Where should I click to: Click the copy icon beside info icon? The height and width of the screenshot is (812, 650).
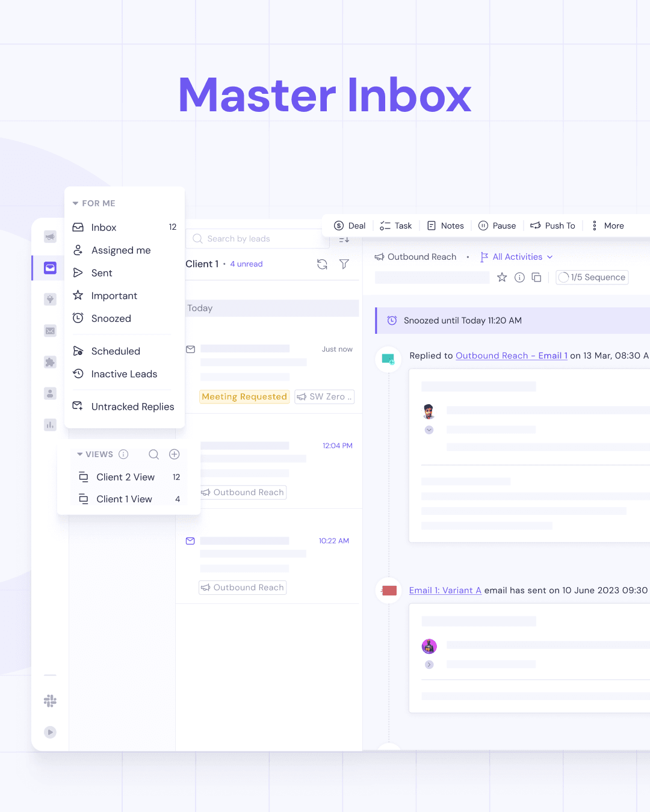pos(536,277)
